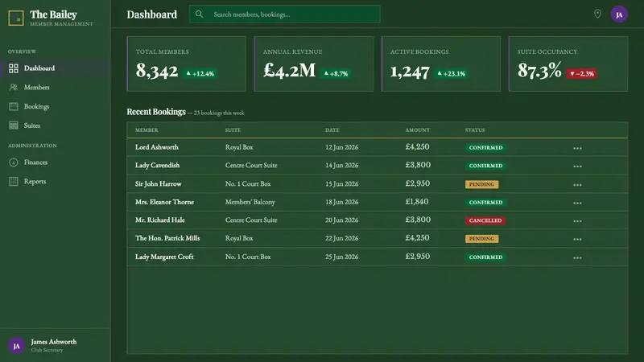
Task: Click the +23.1% bookings trend badge
Action: coord(451,73)
